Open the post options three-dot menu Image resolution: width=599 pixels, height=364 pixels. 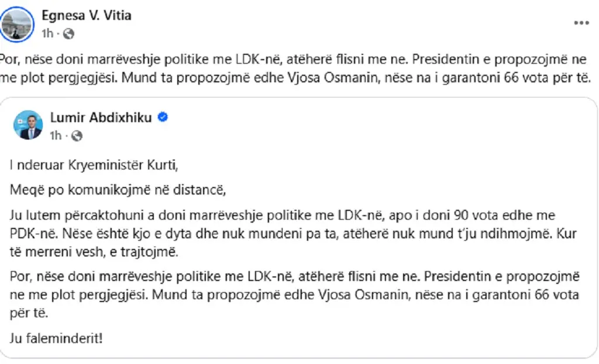click(581, 23)
